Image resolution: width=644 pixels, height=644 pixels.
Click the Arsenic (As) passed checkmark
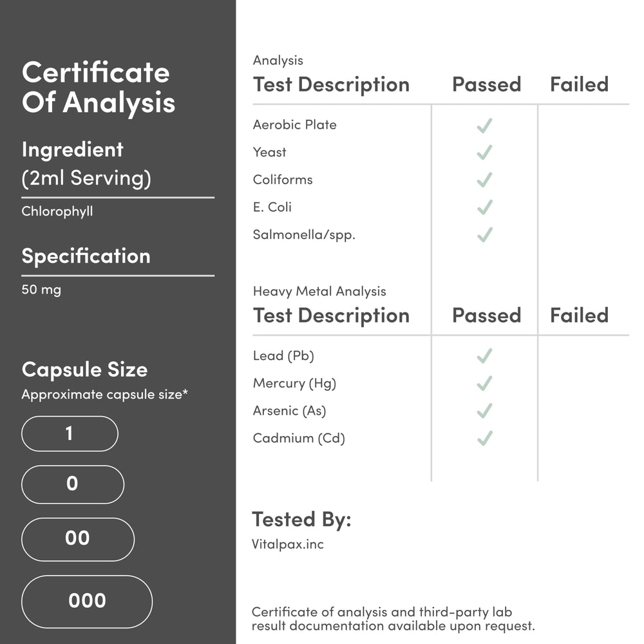tap(484, 410)
